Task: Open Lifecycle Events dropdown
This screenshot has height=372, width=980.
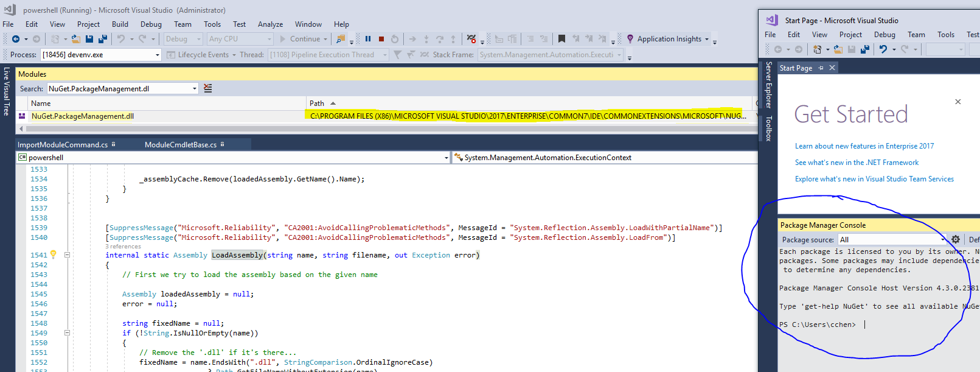Action: pyautogui.click(x=201, y=55)
